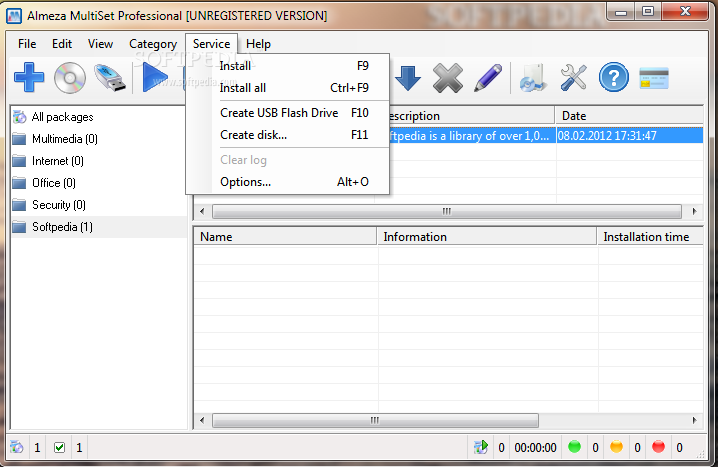Click the upper pane horizontal scrollbar thumb

click(x=447, y=211)
